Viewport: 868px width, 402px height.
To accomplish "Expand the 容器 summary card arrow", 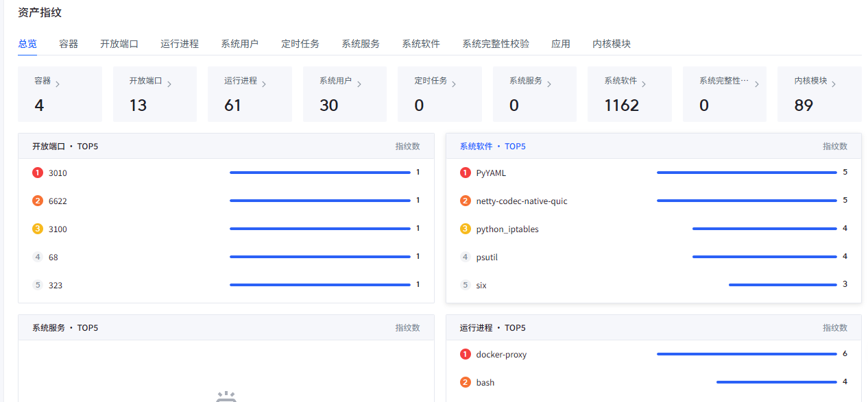I will click(58, 84).
